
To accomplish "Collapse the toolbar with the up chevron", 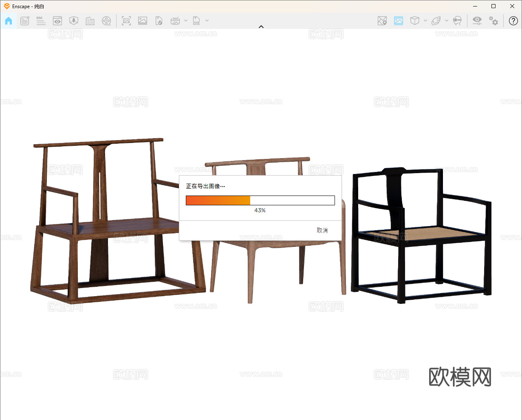I will 261,27.
